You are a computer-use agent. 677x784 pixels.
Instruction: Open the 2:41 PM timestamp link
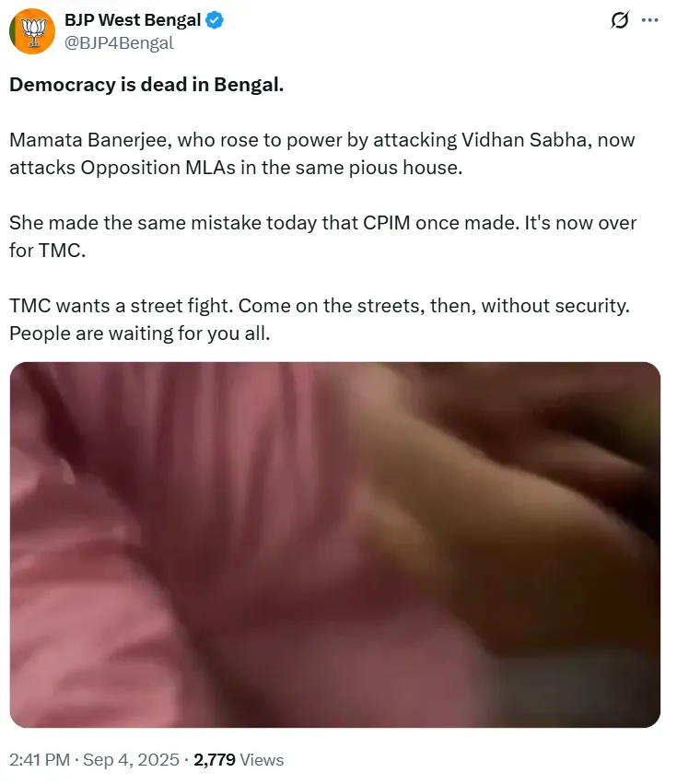(x=40, y=759)
